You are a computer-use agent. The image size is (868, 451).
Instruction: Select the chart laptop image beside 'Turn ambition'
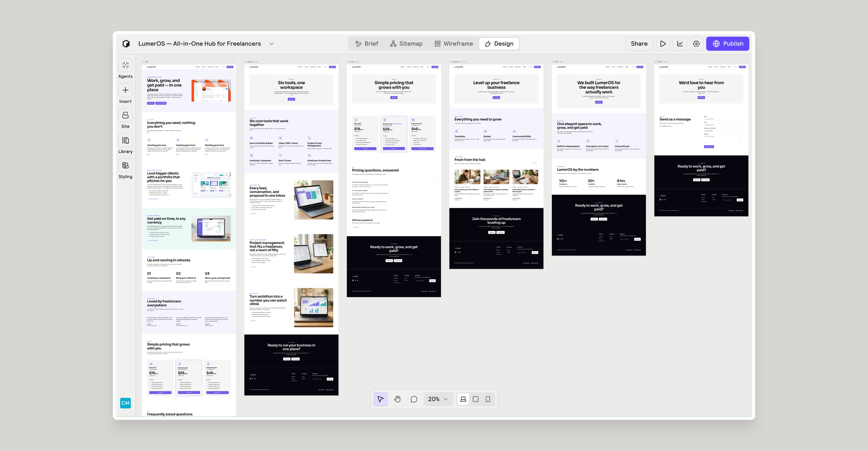click(x=314, y=307)
